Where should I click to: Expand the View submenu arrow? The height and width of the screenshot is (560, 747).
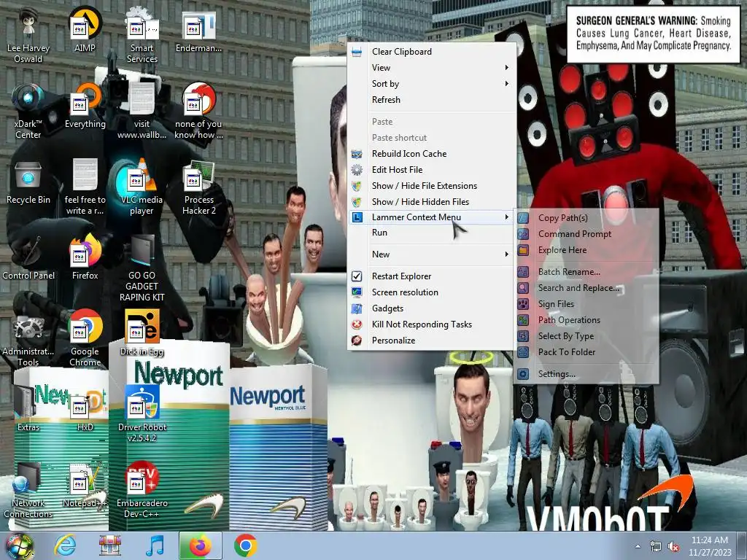507,68
